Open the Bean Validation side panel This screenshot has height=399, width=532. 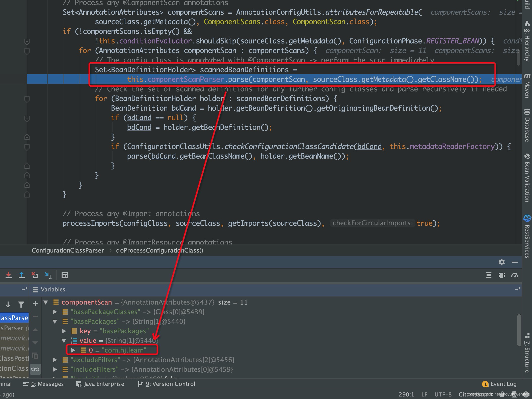point(527,178)
